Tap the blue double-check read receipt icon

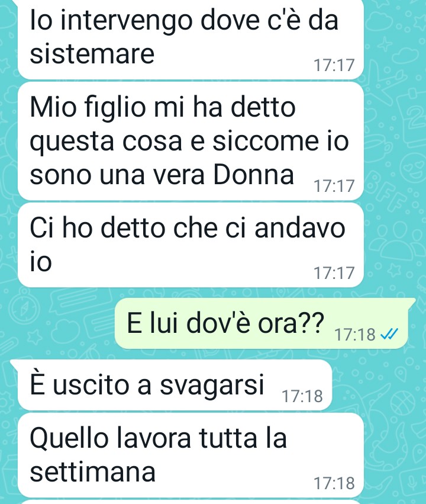(x=389, y=334)
